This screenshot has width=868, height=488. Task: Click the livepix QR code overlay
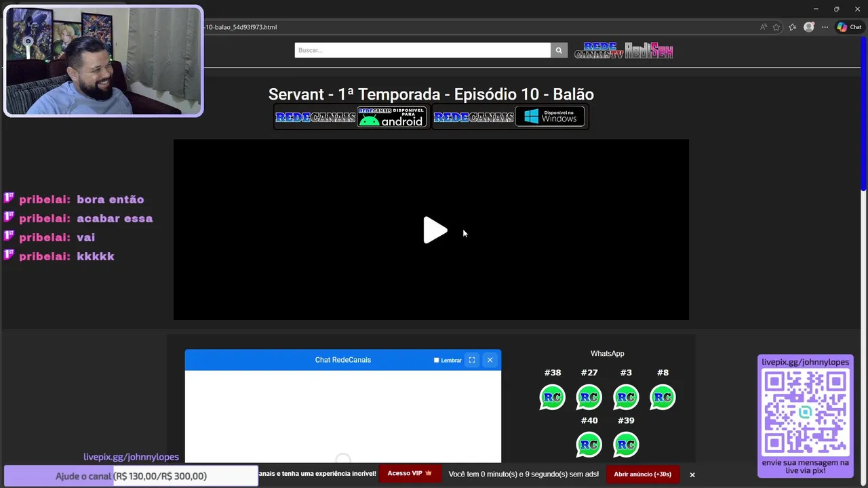(x=805, y=413)
